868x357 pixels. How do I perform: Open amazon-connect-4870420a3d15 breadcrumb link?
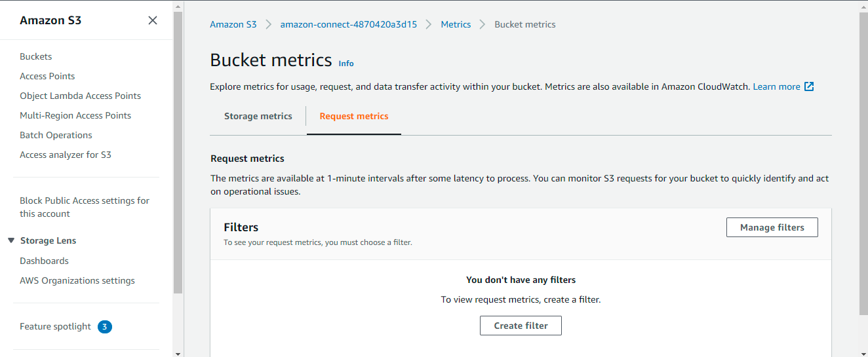[349, 24]
